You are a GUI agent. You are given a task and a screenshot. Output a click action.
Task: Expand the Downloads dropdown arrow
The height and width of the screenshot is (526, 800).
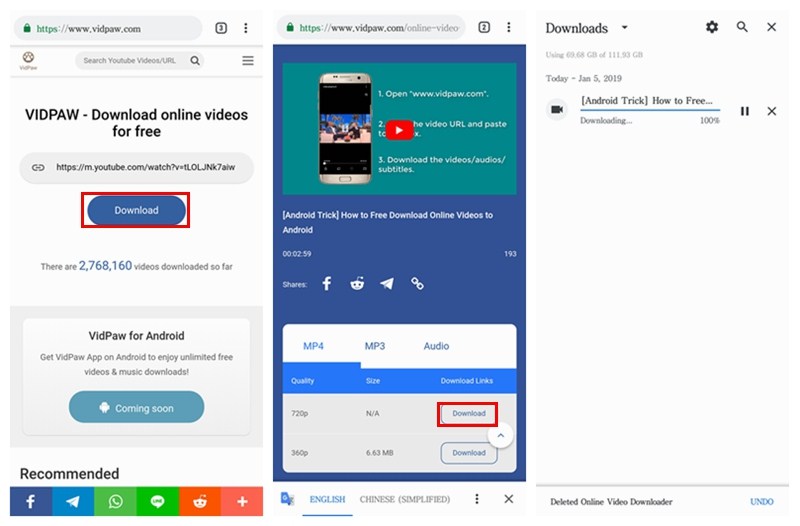point(624,28)
